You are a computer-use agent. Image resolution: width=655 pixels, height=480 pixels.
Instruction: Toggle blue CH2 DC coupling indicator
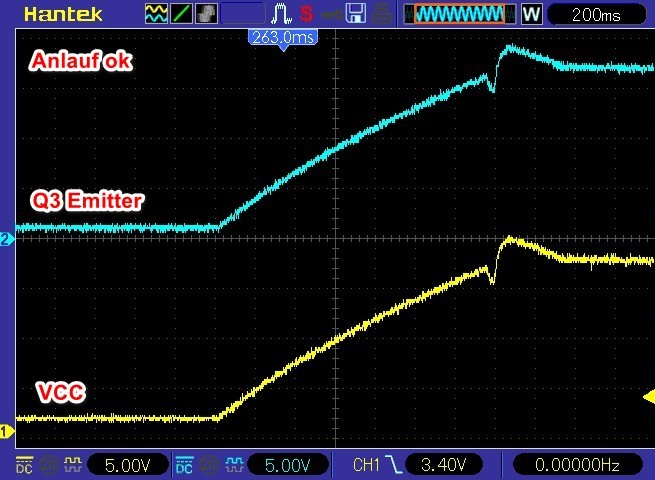(x=186, y=464)
